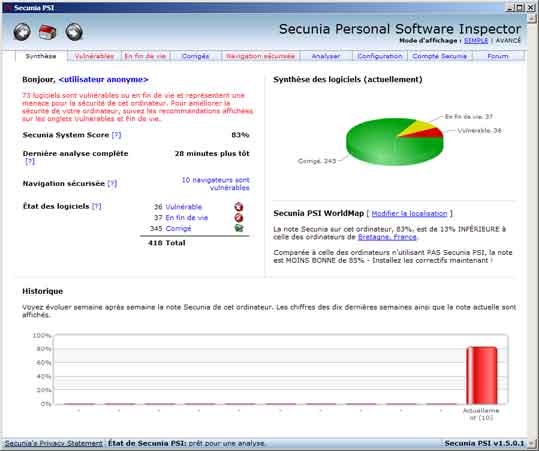Open the Corrigé software list link

pyautogui.click(x=178, y=229)
